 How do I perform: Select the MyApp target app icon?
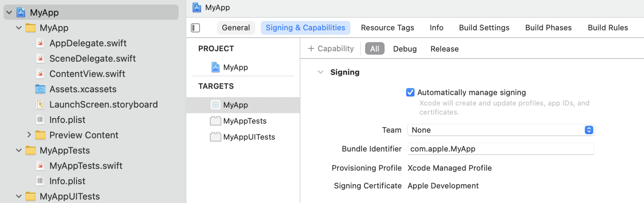(x=215, y=105)
